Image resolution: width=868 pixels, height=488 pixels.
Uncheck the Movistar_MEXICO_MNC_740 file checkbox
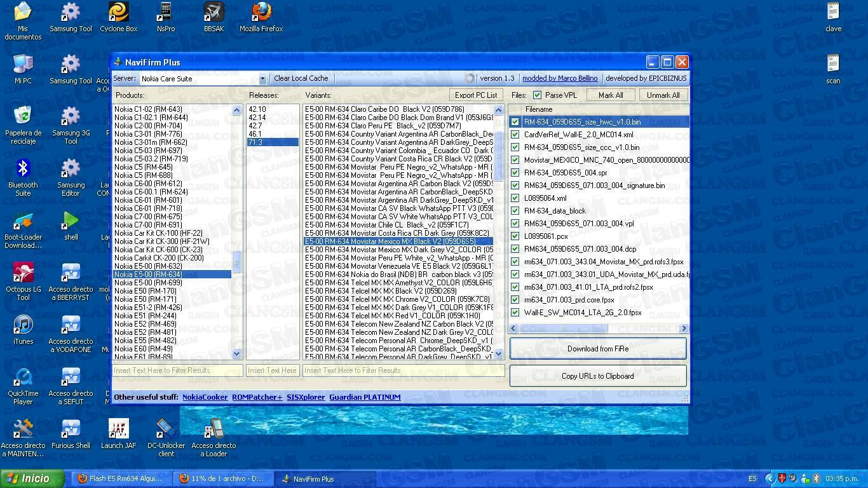pyautogui.click(x=515, y=160)
